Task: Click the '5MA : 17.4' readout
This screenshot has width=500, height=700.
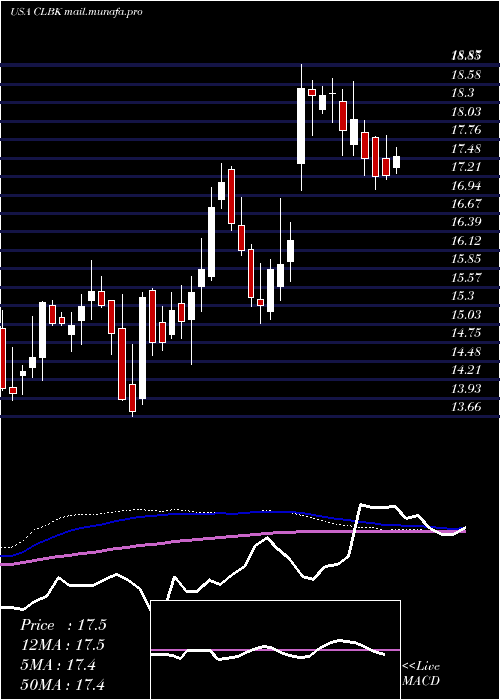Action: coord(58,666)
